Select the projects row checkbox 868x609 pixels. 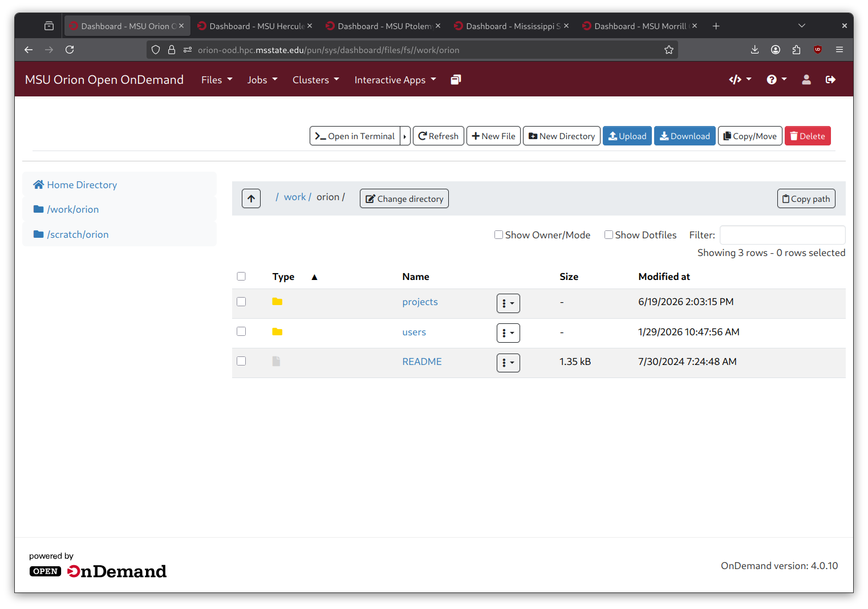point(241,302)
